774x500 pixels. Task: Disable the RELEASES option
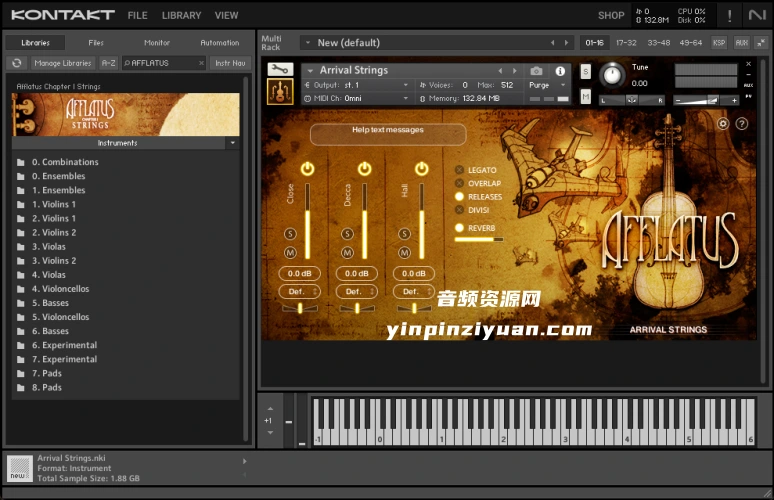point(460,197)
